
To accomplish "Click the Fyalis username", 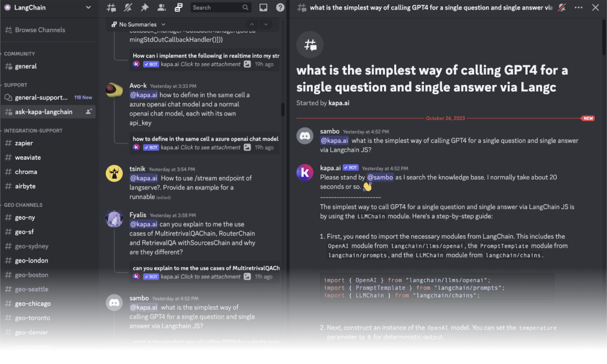I will [x=138, y=215].
